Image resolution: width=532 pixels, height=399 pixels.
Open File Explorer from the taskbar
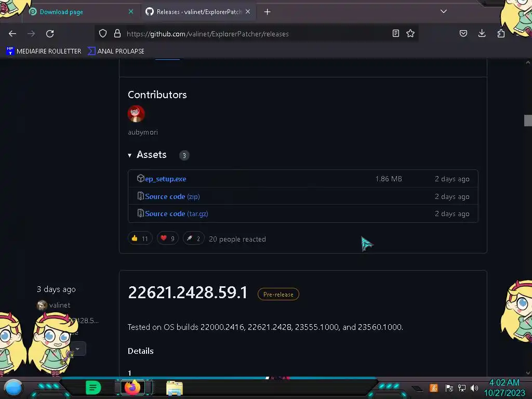tap(175, 388)
